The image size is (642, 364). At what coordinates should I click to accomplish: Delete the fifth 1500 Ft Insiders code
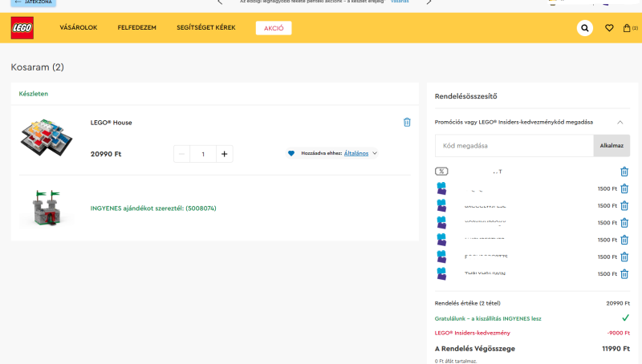(624, 257)
